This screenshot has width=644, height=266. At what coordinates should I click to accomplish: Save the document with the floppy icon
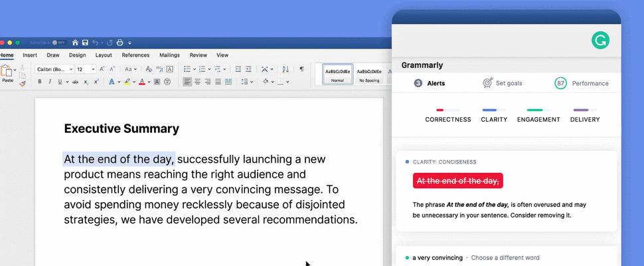click(x=85, y=43)
